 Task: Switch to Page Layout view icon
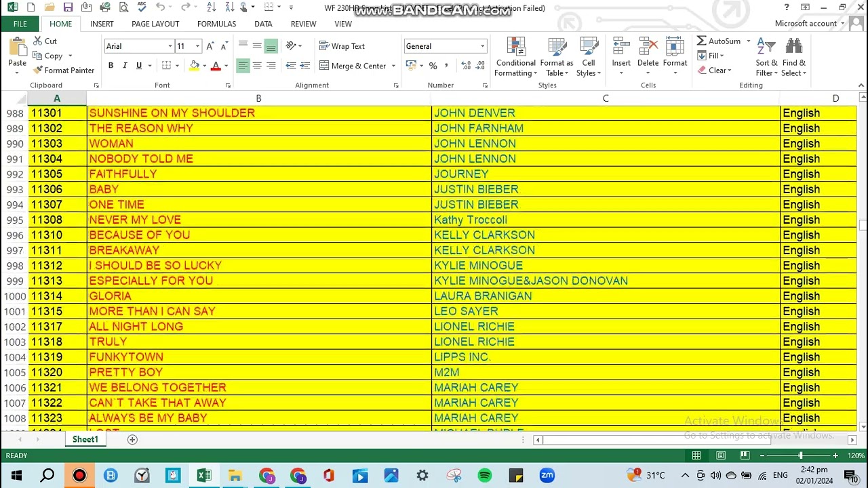(x=721, y=455)
